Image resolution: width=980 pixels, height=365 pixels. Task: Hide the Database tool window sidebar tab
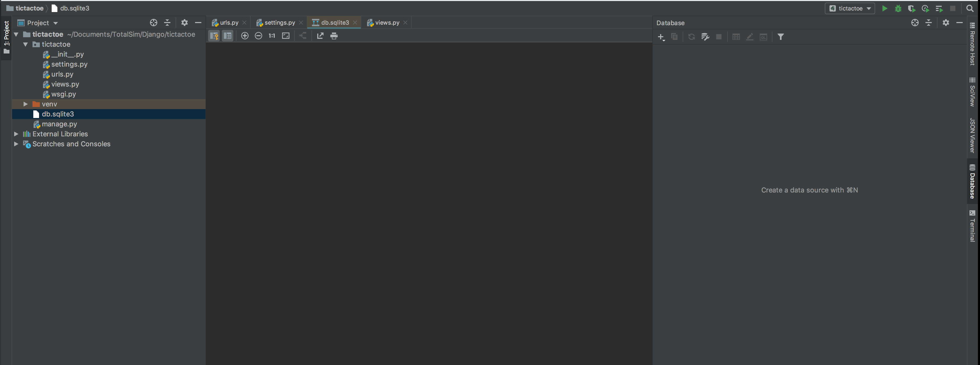point(972,182)
